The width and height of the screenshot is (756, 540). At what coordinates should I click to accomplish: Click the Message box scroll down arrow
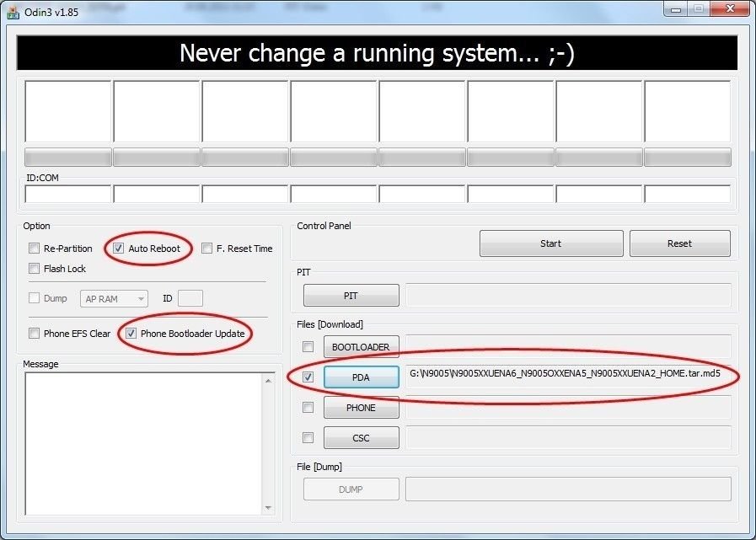tap(268, 508)
